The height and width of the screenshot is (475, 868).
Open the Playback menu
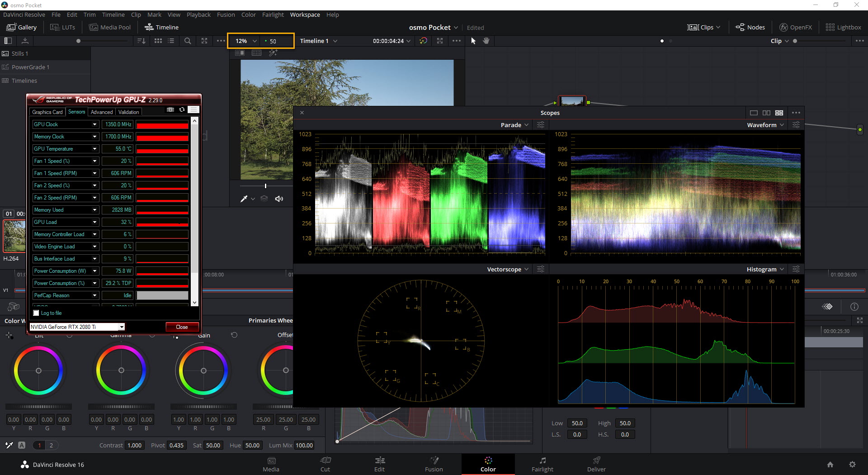(198, 14)
